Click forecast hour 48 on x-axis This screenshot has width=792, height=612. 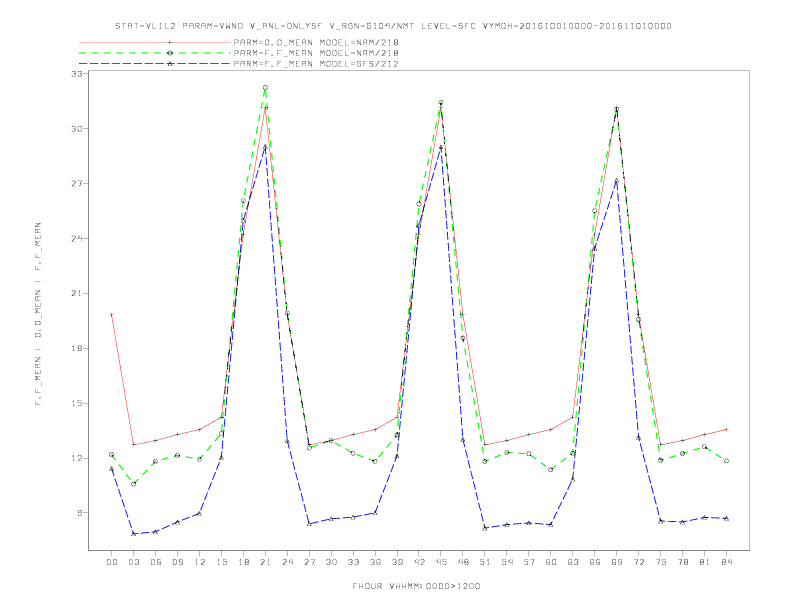click(463, 562)
